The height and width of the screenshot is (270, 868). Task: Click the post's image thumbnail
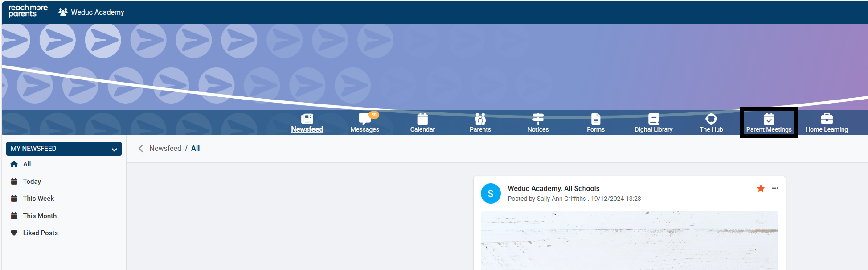[629, 240]
